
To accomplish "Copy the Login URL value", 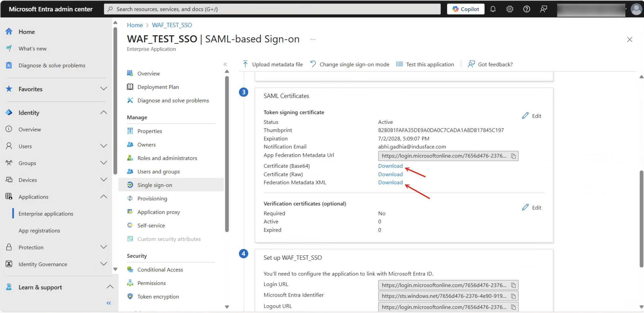I will click(x=513, y=285).
